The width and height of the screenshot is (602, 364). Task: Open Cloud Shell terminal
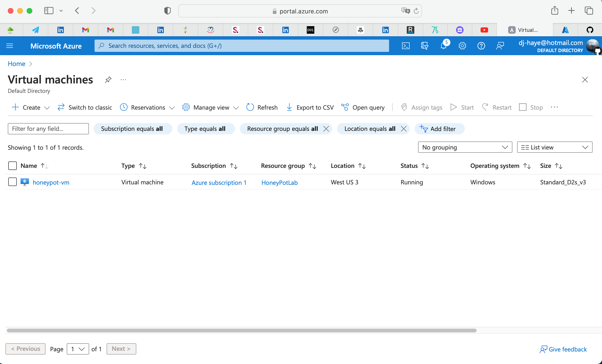click(406, 46)
